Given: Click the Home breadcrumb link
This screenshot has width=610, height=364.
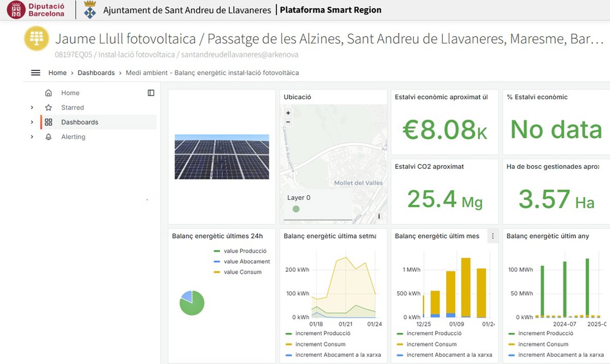Looking at the screenshot, I should click(57, 73).
